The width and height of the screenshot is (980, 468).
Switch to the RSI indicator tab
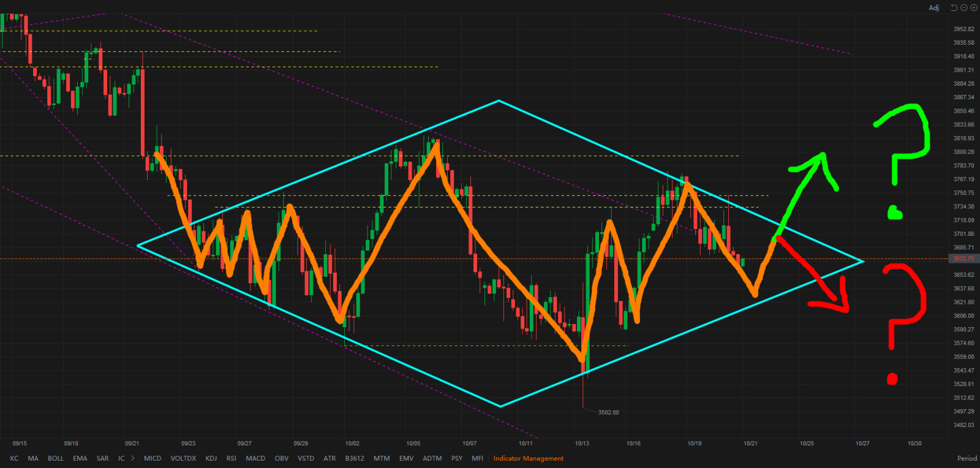pyautogui.click(x=231, y=458)
